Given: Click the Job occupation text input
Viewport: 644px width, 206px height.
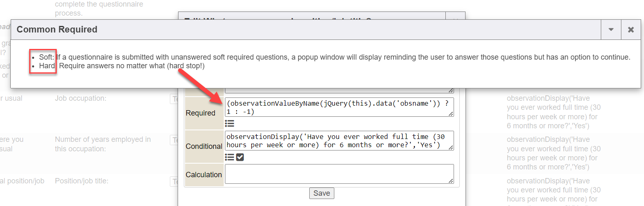Looking at the screenshot, I should click(174, 99).
